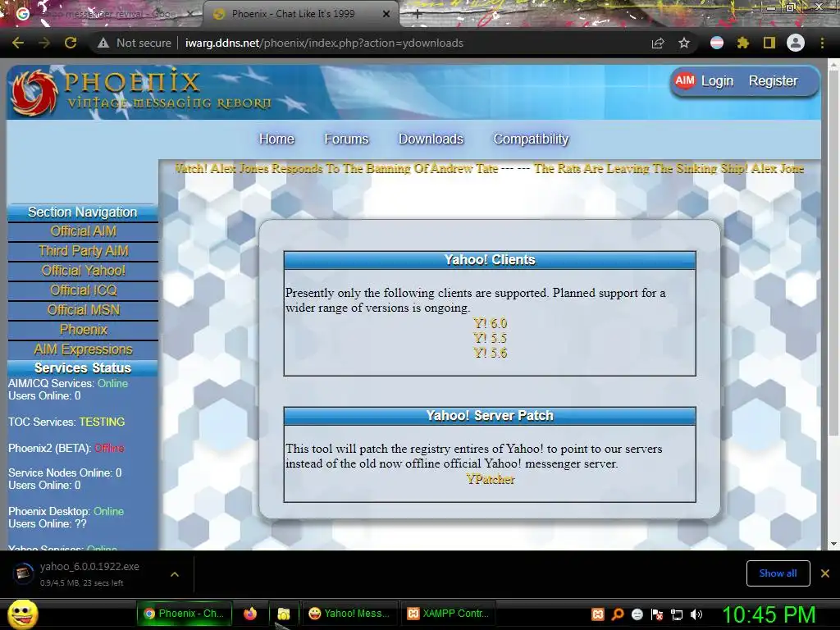Switch to Yahoo! Messenger taskbar window
The image size is (840, 630).
coord(351,614)
